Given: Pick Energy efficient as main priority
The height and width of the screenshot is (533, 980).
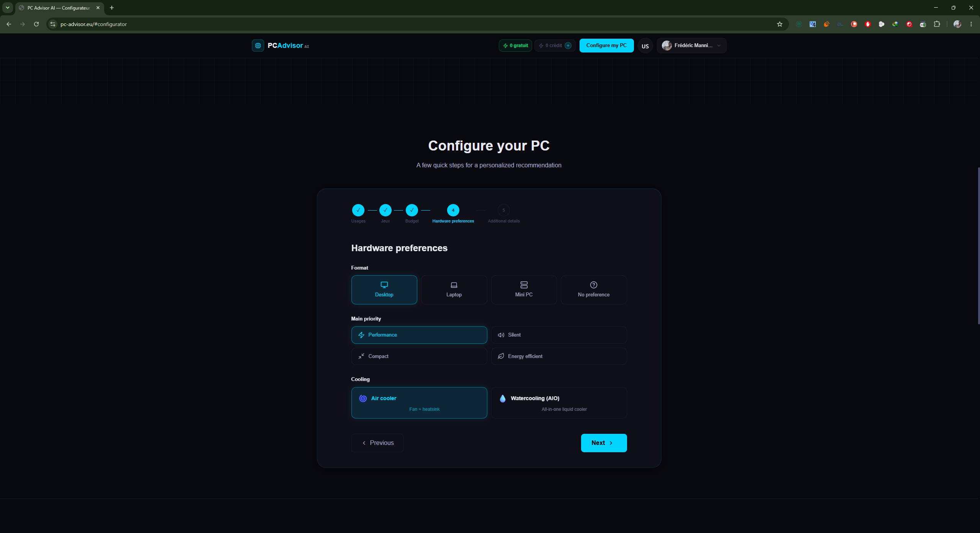Looking at the screenshot, I should tap(559, 356).
